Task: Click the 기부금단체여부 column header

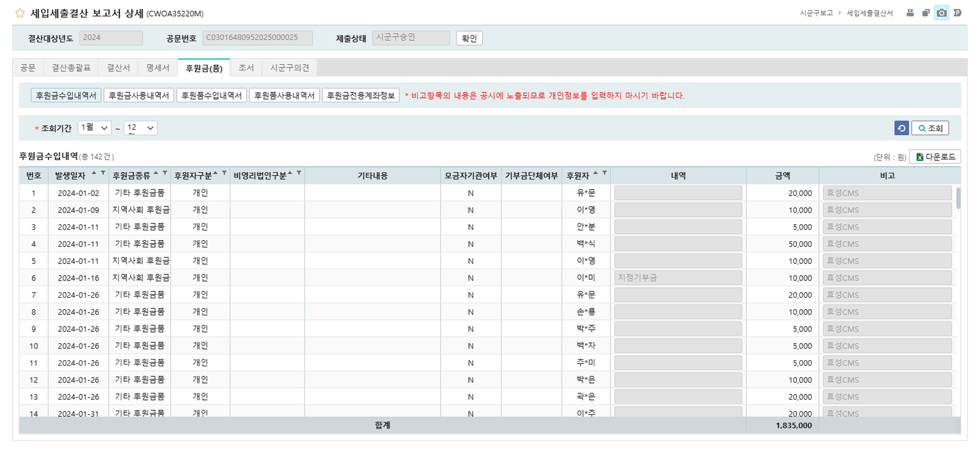Action: click(x=531, y=176)
